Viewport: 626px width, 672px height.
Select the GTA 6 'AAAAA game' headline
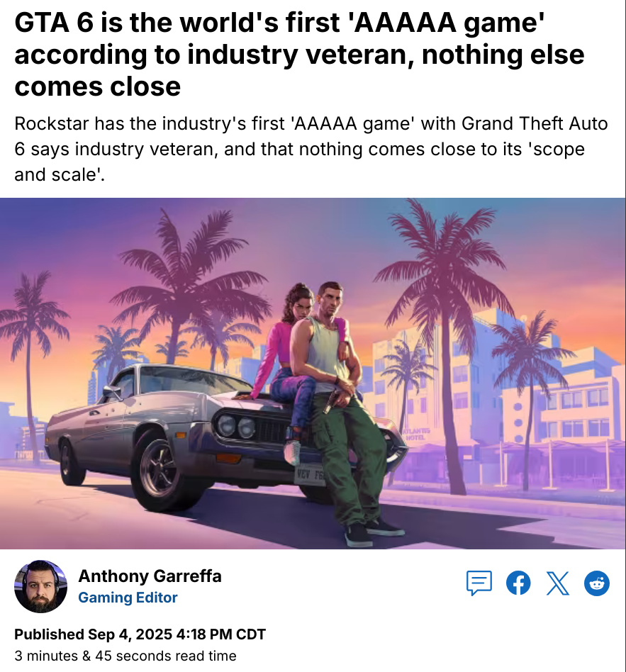click(299, 54)
